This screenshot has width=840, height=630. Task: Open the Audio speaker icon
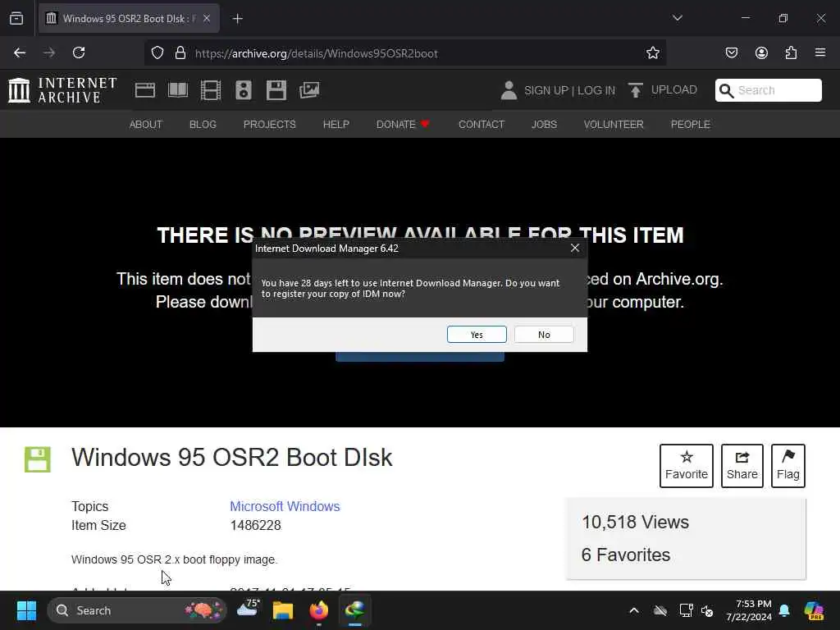coord(243,90)
